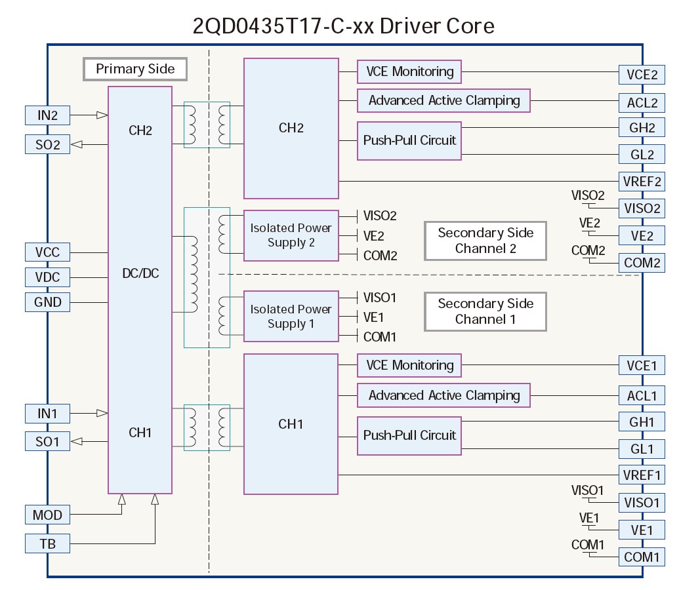Viewport: 700px width, 590px height.
Task: Select the VCE2 output pin box
Action: 642,75
